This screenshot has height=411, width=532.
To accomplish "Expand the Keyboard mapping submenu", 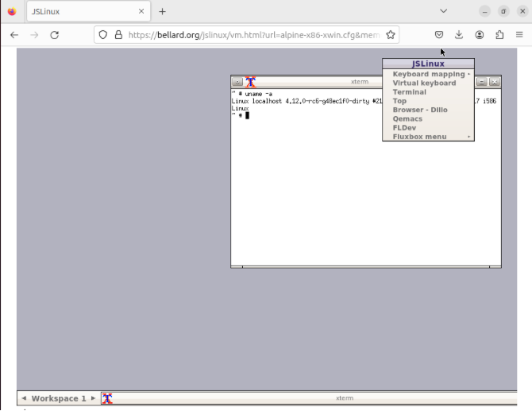I will (x=428, y=74).
